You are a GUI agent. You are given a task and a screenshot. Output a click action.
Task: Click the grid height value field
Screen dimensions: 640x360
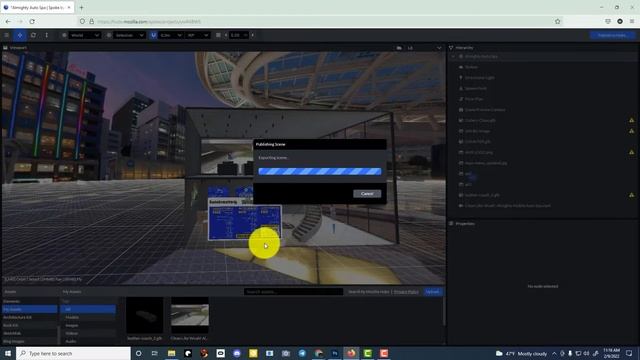coord(238,35)
